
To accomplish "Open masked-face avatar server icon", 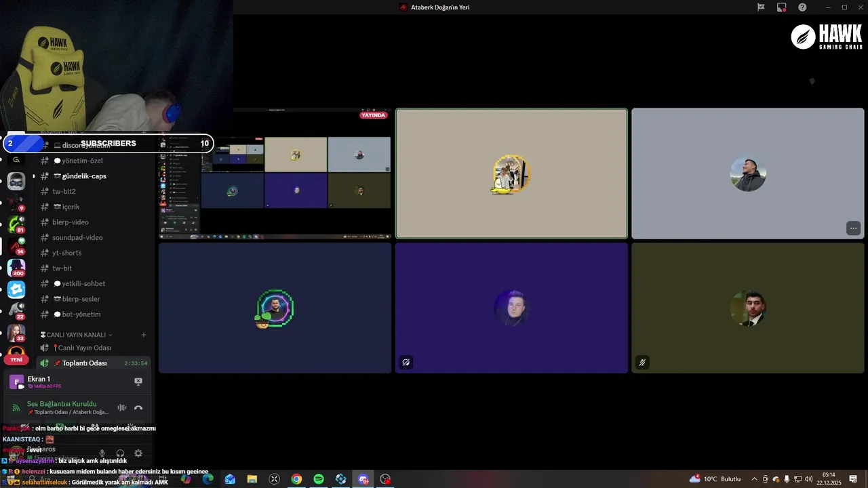I will [x=16, y=181].
